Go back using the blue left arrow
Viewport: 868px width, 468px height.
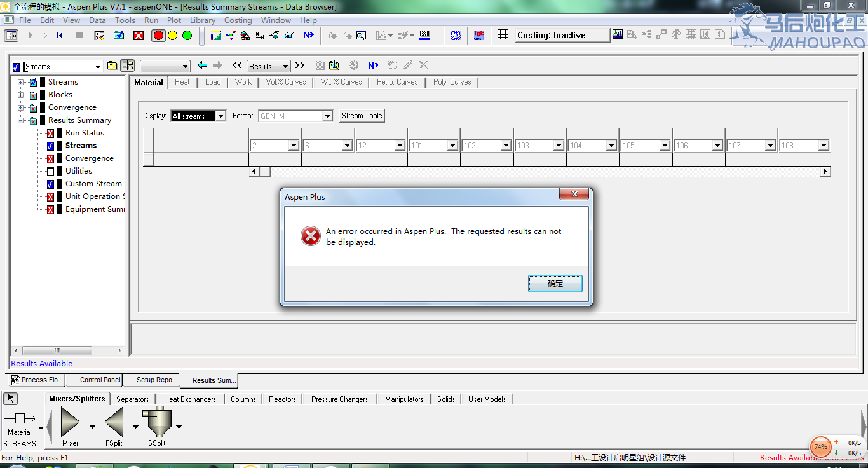click(x=202, y=65)
